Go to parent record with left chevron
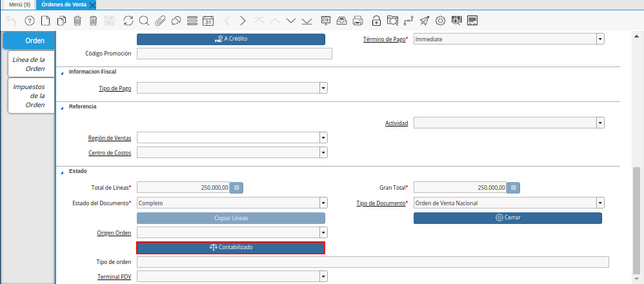The image size is (644, 284). click(227, 21)
